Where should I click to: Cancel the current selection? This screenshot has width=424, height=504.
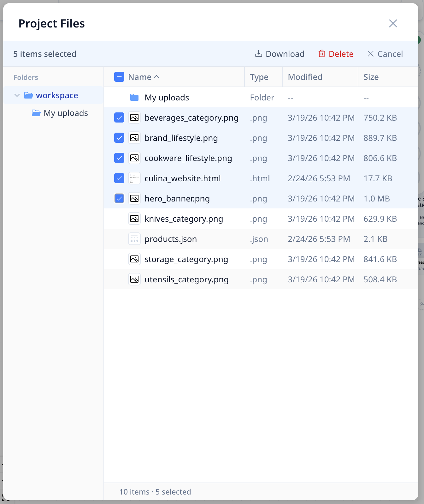pos(385,54)
